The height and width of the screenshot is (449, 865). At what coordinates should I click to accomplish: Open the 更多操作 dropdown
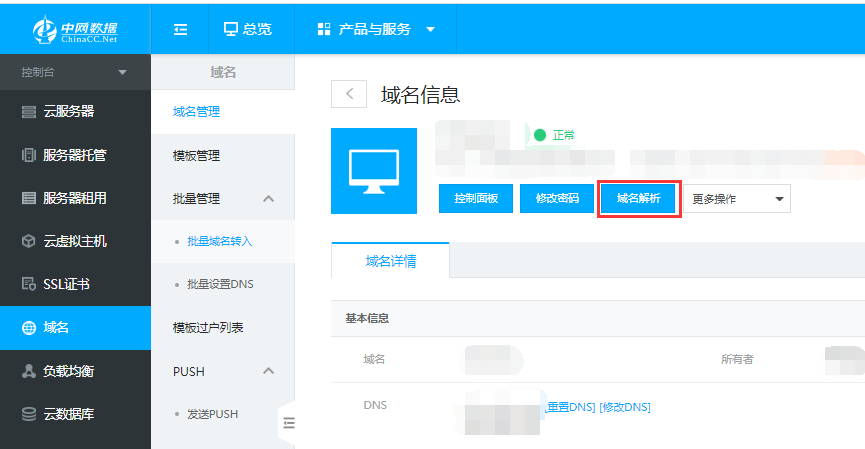click(x=736, y=198)
